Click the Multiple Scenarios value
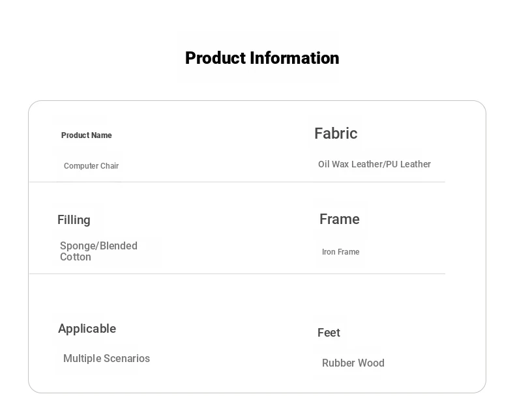The width and height of the screenshot is (515, 420). 106,358
